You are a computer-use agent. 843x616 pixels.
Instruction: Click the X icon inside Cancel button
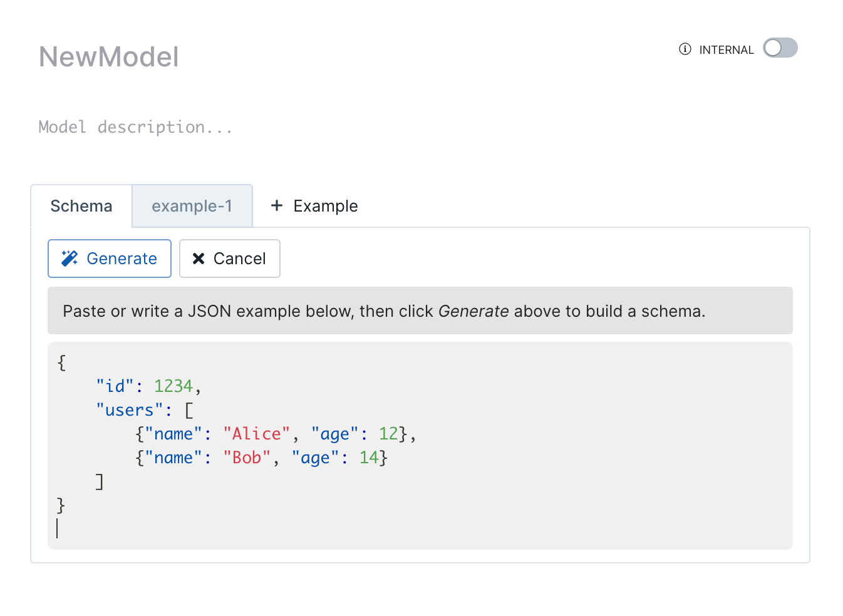point(199,258)
